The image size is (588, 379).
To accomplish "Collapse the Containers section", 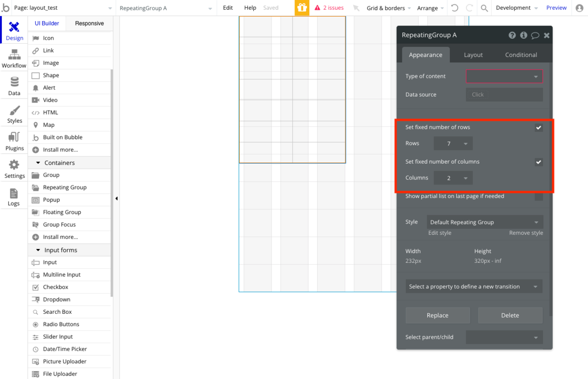I will coord(70,163).
